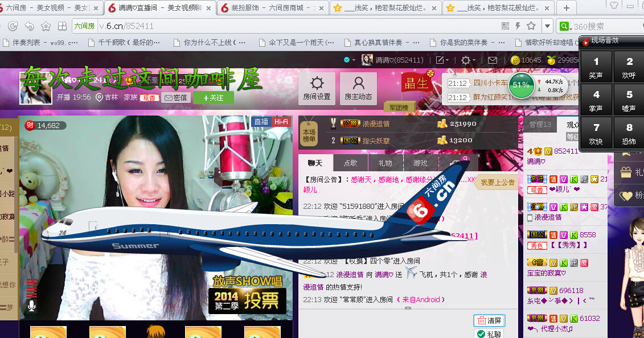
Task: Open the 360 search engine selector
Action: click(x=565, y=26)
